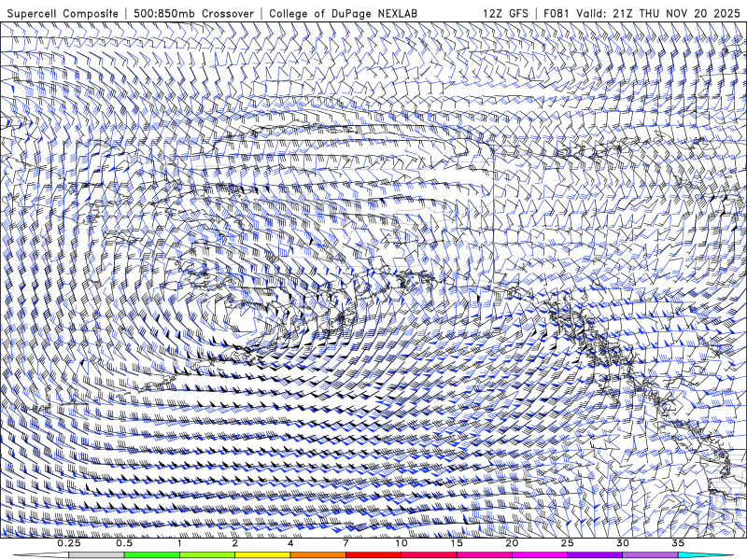Select the crimson segment between 10 and 15
Screen dimensions: 747x560
point(429,555)
